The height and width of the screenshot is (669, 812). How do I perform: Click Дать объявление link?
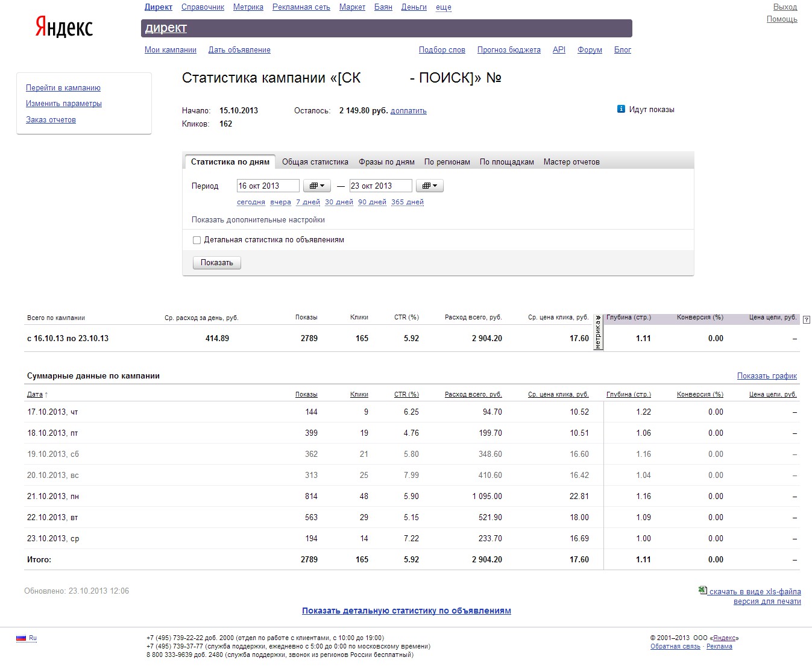click(239, 50)
